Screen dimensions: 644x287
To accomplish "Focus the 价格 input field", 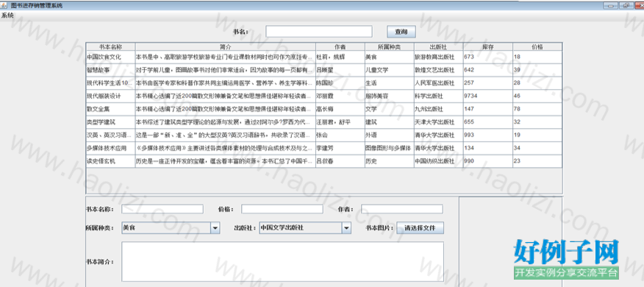I will point(282,209).
